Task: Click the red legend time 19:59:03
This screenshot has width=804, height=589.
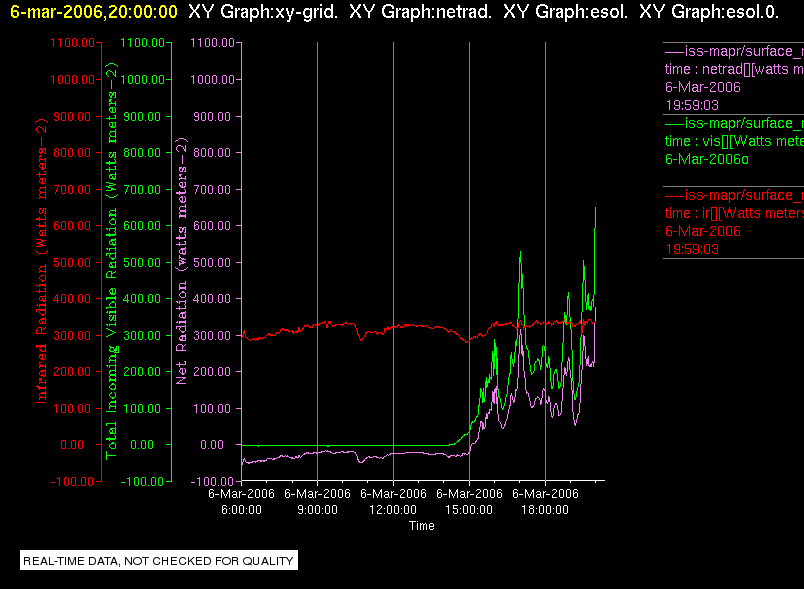Action: pos(692,250)
